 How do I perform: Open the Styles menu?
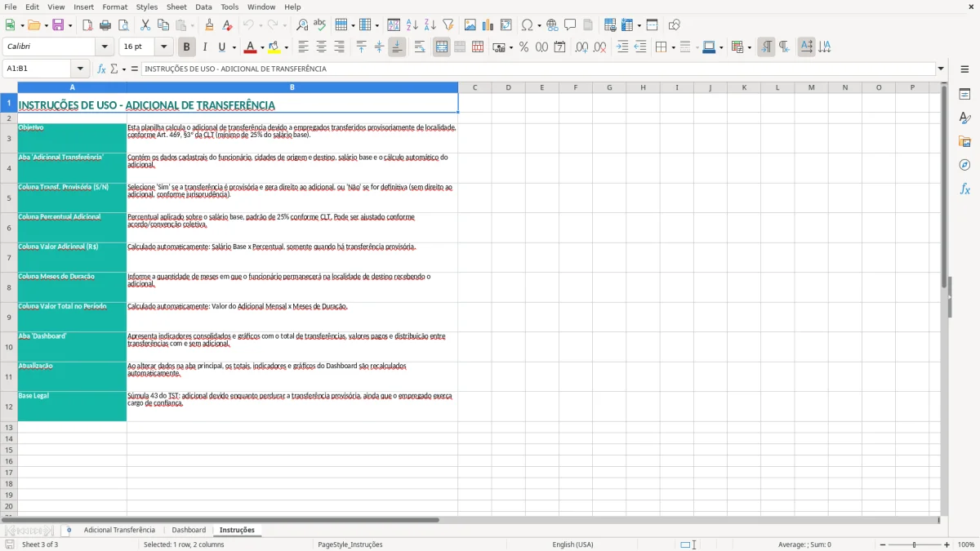147,7
